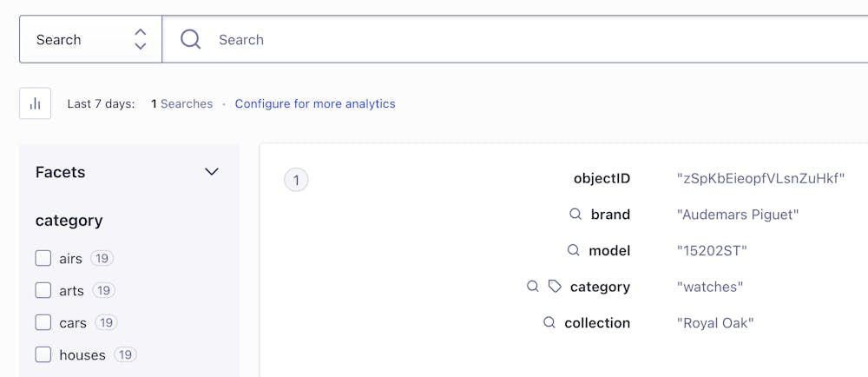Image resolution: width=868 pixels, height=377 pixels.
Task: Click the "Royal Oak" collection value
Action: click(714, 322)
